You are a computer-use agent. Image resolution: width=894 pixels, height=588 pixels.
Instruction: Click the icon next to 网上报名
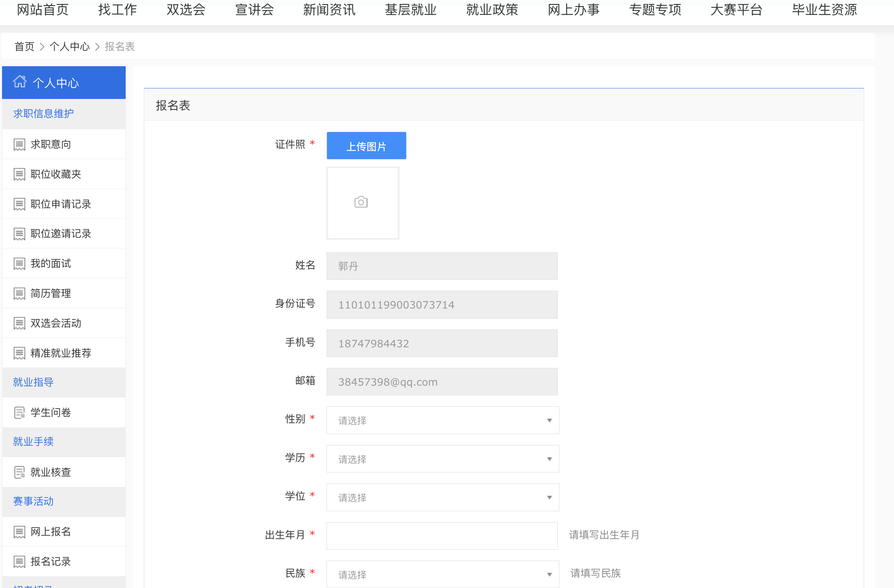pyautogui.click(x=19, y=532)
